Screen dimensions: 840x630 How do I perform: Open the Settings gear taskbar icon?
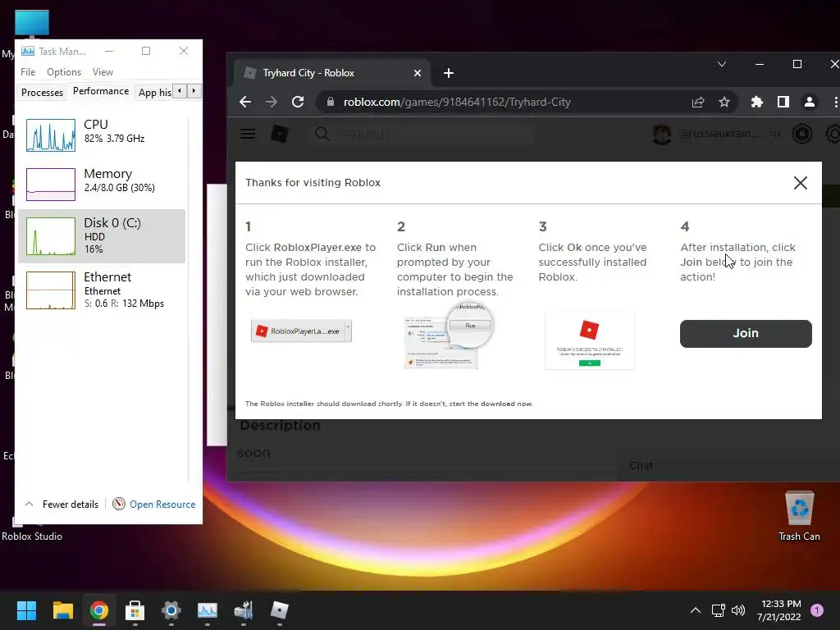(171, 610)
